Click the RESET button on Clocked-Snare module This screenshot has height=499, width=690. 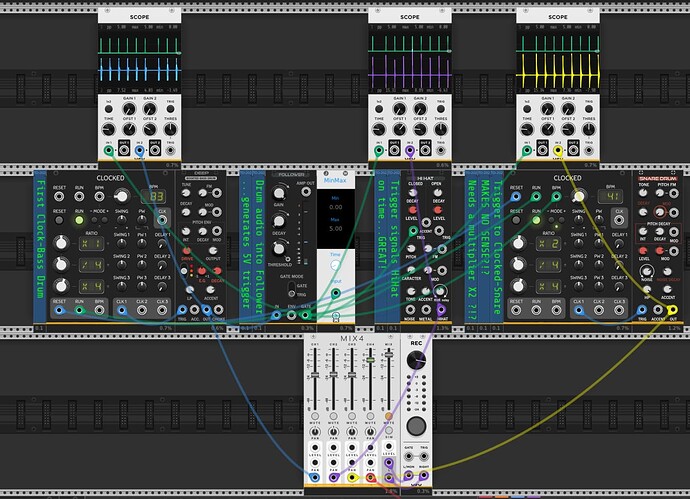pos(516,220)
